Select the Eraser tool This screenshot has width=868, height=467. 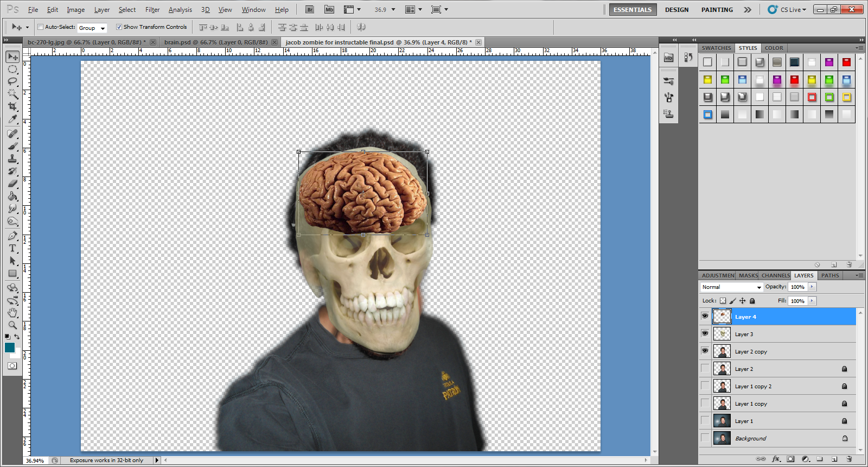[x=12, y=184]
